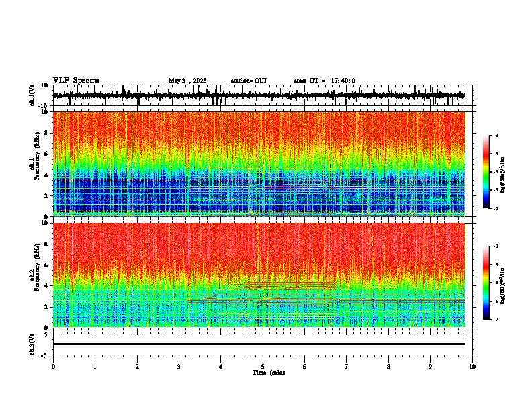
Task: Click the "start UT = 17:40:0" label
Action: [324, 81]
